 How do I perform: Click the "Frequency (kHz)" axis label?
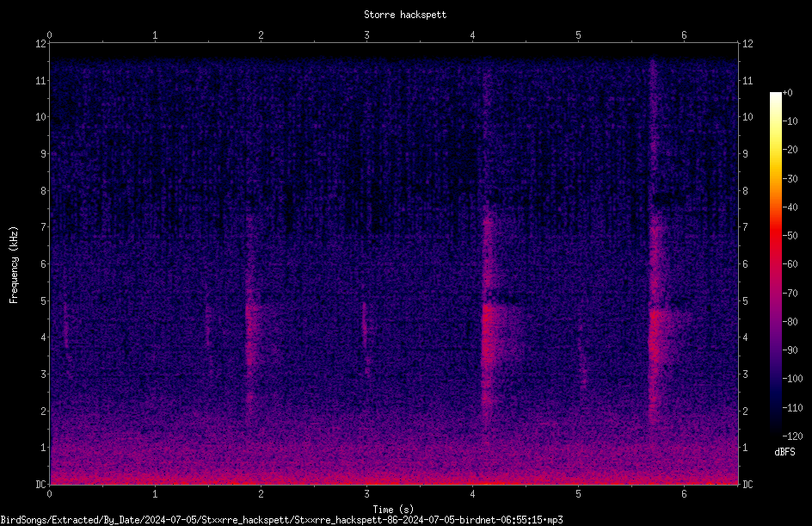coord(14,265)
